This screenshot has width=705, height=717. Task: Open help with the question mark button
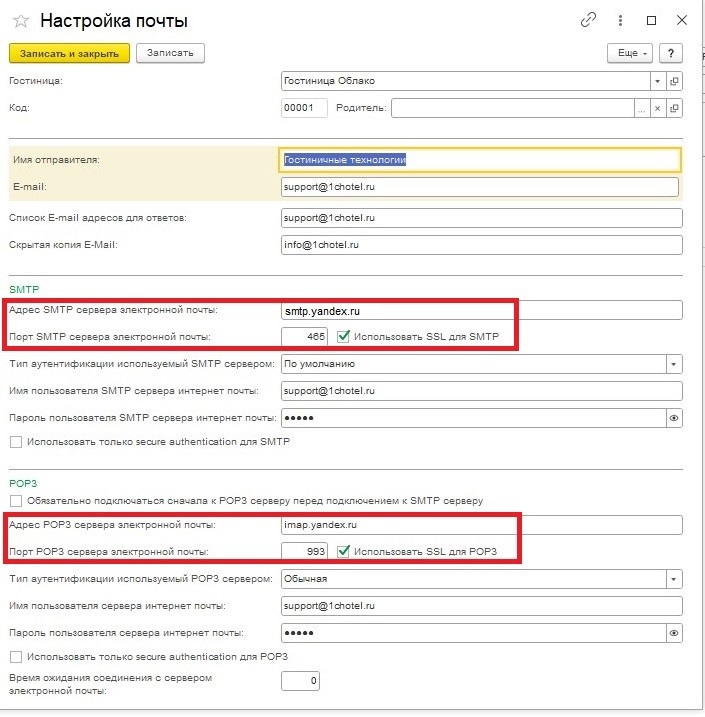click(x=671, y=53)
